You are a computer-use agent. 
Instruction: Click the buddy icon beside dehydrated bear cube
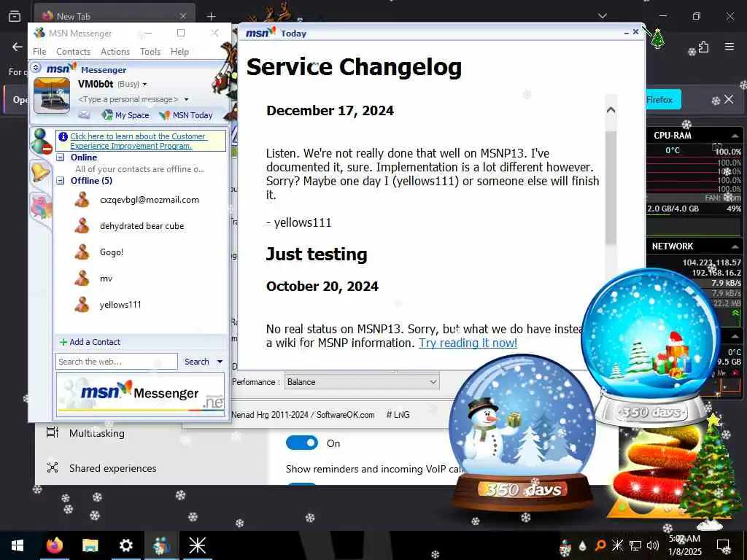point(82,226)
